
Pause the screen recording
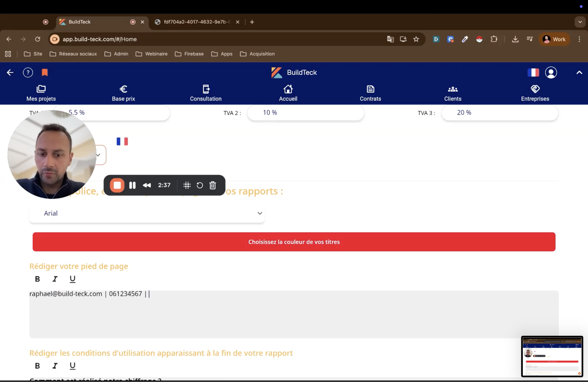pyautogui.click(x=132, y=185)
